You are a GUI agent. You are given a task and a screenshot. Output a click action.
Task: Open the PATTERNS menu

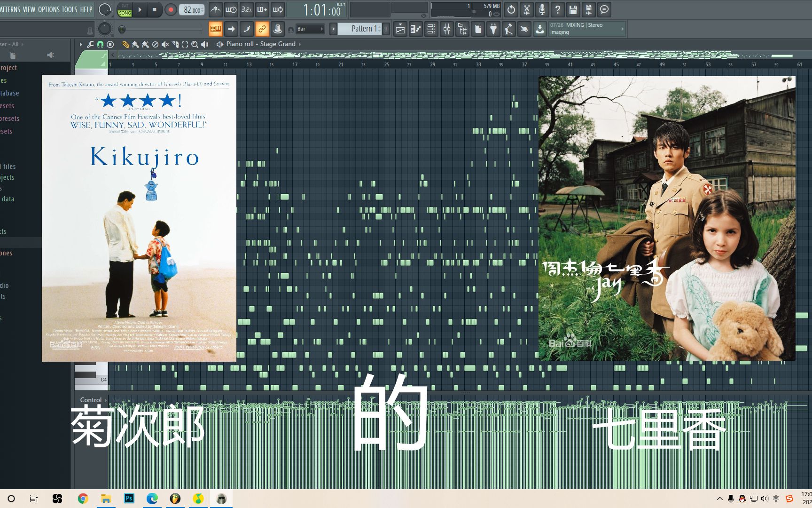pyautogui.click(x=10, y=9)
